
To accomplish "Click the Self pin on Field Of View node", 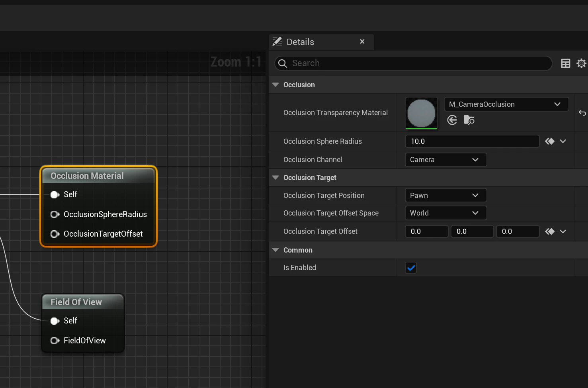I will point(55,321).
